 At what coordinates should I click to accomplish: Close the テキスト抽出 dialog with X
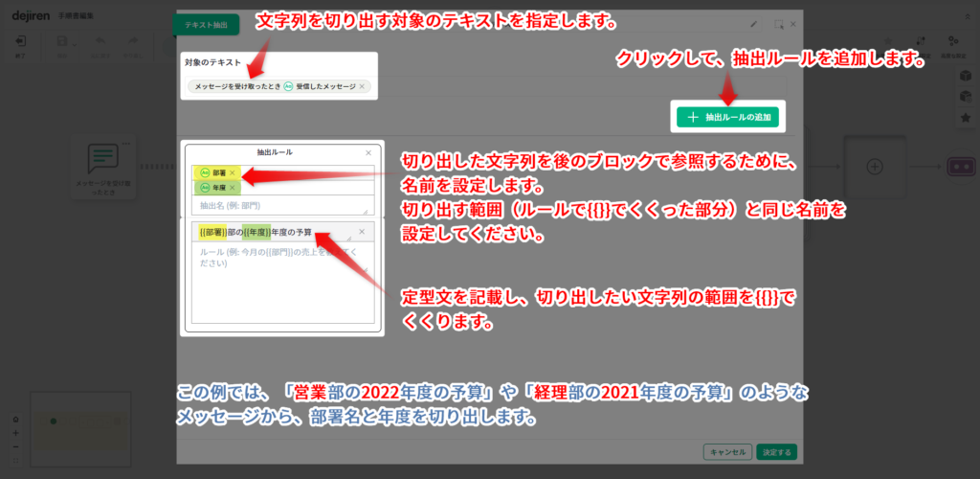(793, 24)
